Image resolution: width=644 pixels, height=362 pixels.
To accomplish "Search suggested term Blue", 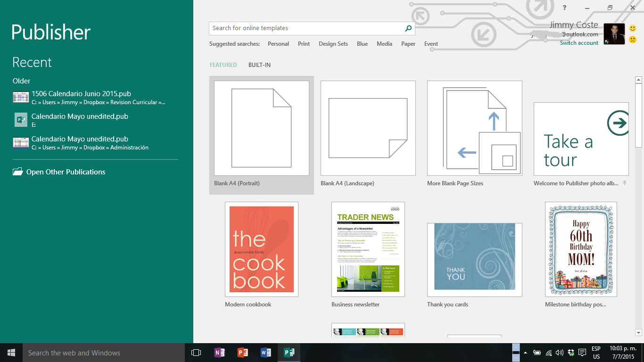I will (x=362, y=44).
